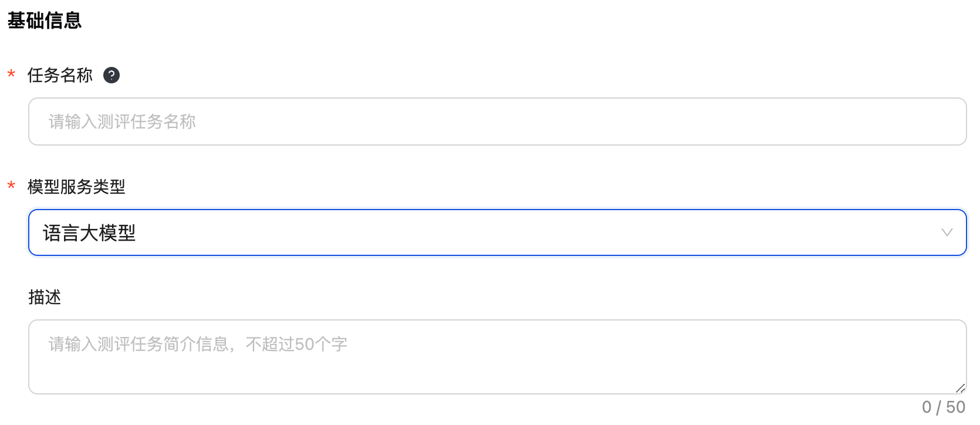Click the dropdown chevron arrow icon
Image resolution: width=980 pixels, height=425 pixels.
click(x=947, y=232)
